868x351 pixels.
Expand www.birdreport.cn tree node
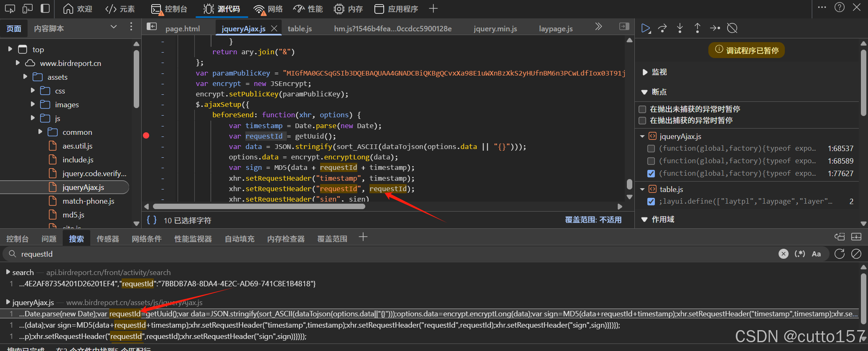pyautogui.click(x=18, y=63)
